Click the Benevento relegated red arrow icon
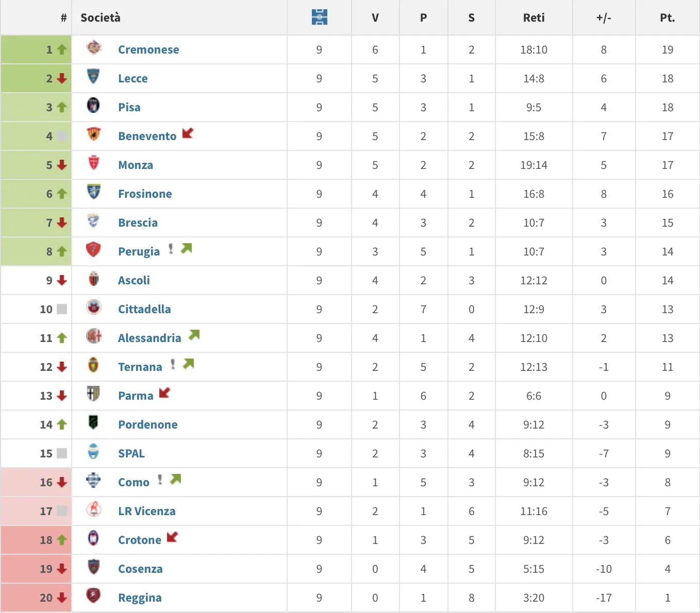 click(x=188, y=133)
